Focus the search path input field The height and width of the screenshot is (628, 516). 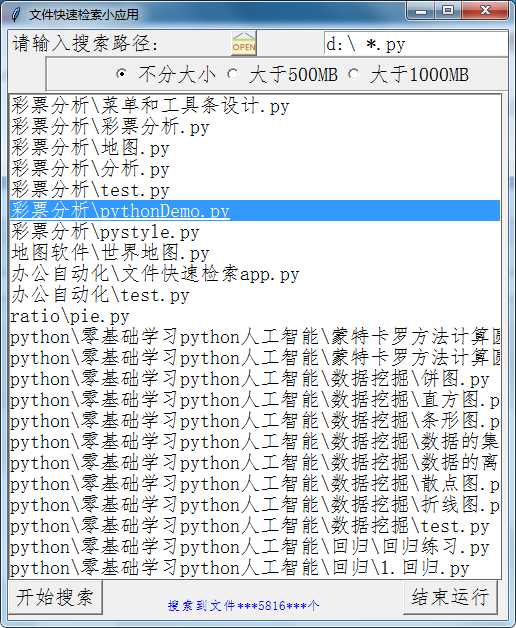415,44
